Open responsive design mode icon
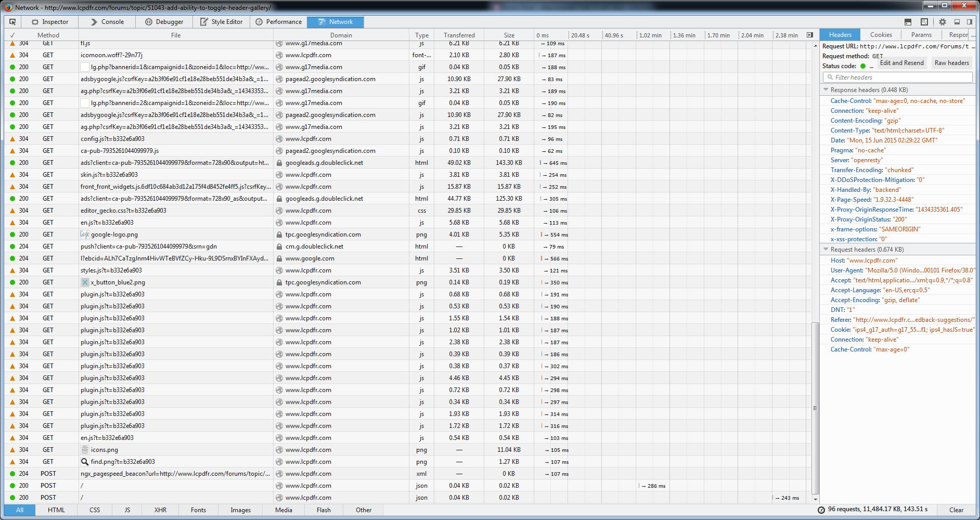This screenshot has width=980, height=520. 924,22
